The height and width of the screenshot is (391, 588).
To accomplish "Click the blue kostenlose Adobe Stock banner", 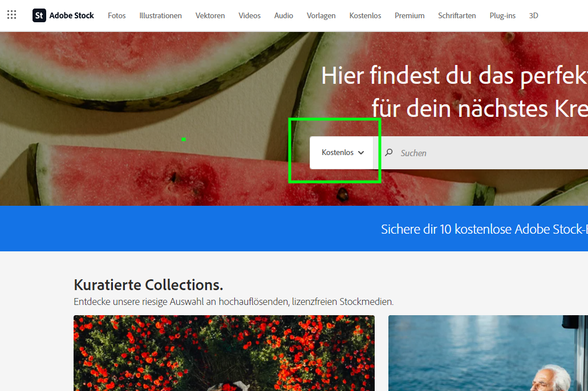I will [x=484, y=229].
